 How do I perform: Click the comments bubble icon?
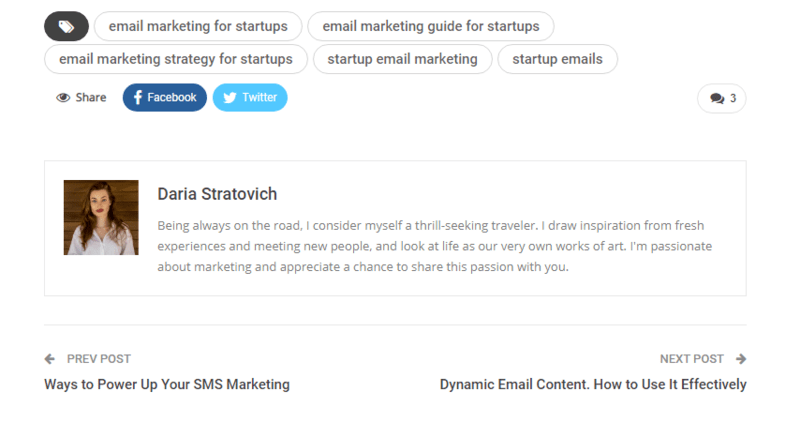coord(716,99)
